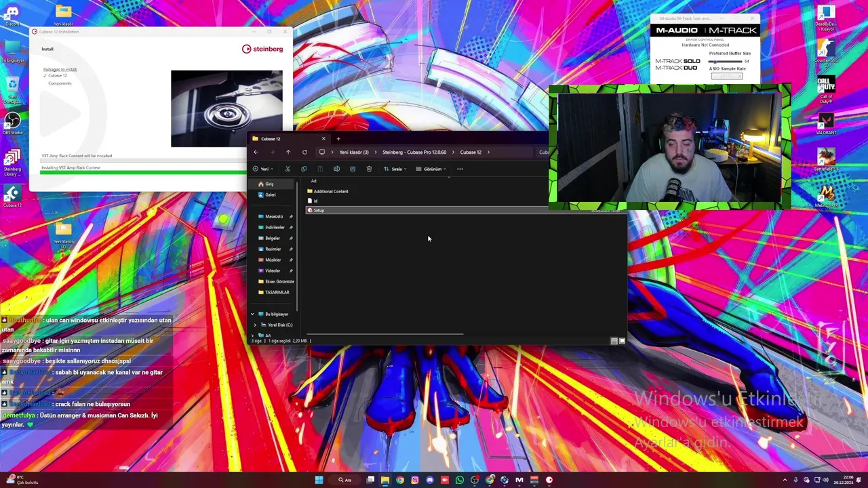Click the Delete trash icon in Explorer toolbar
The width and height of the screenshot is (868, 488).
point(369,169)
